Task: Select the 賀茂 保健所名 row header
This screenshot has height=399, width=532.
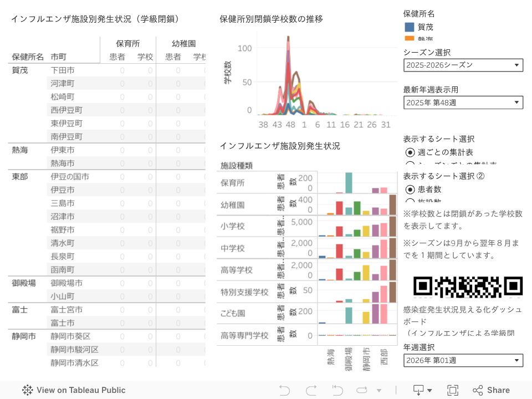Action: click(20, 70)
